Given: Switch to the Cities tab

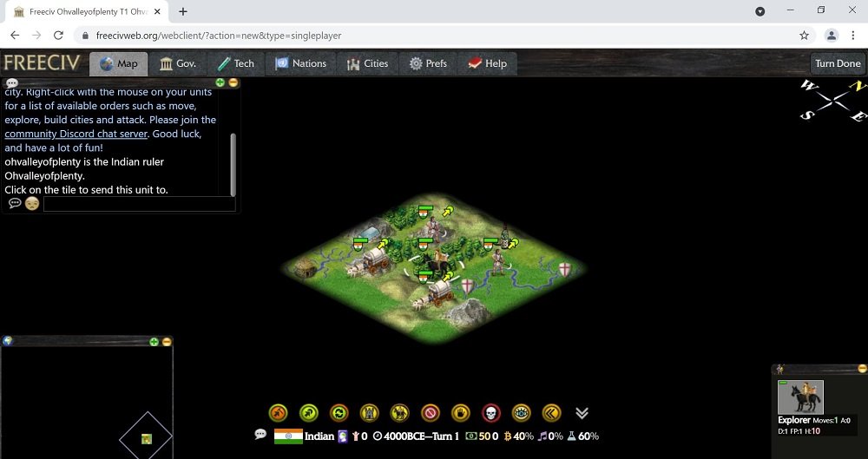Looking at the screenshot, I should (367, 63).
